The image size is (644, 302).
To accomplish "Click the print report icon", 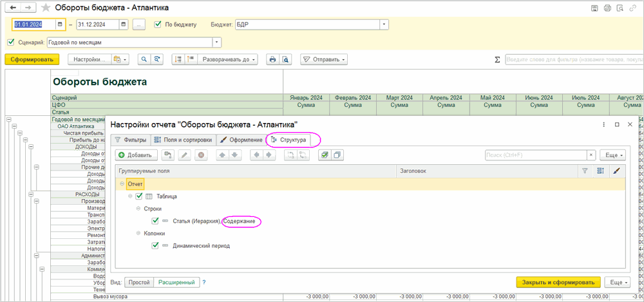I will click(x=272, y=59).
